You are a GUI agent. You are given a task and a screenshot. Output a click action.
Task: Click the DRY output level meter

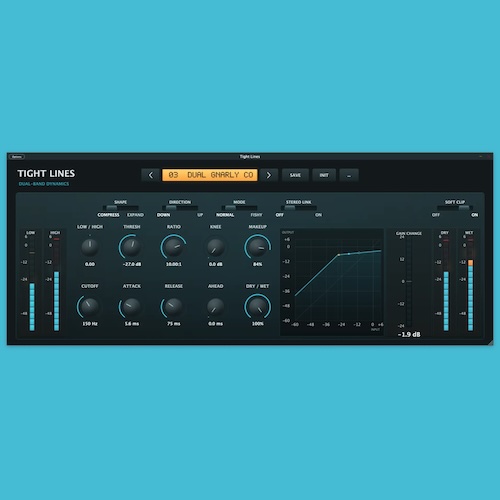tap(446, 283)
